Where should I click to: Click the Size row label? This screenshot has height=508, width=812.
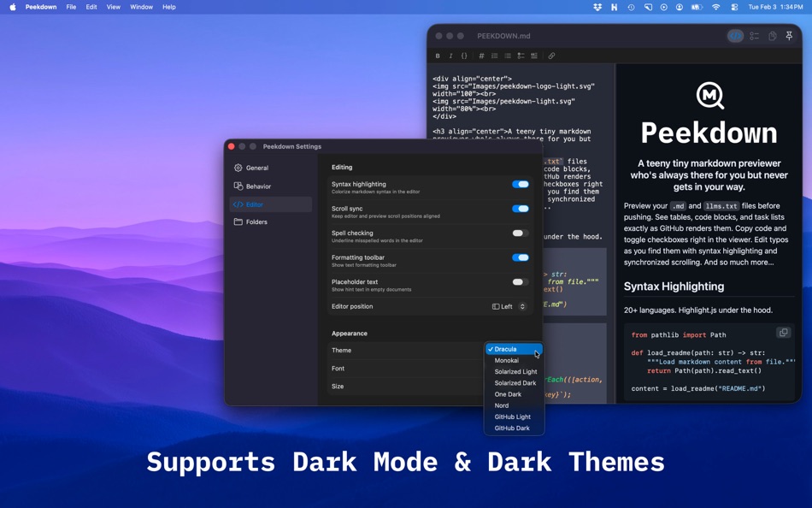[x=337, y=387]
